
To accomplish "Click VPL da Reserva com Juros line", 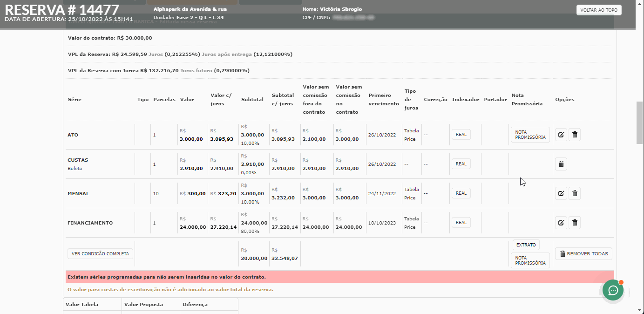I will (x=159, y=70).
